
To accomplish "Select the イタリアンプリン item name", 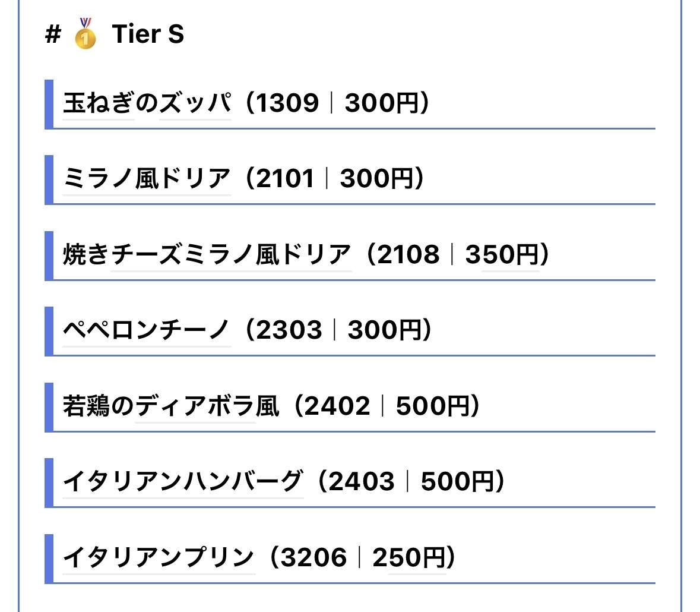I will click(x=159, y=558).
